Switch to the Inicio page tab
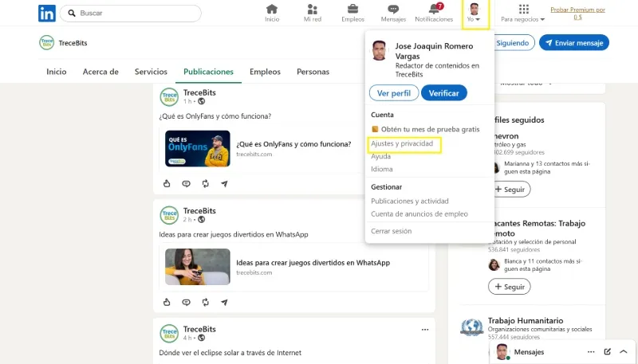The width and height of the screenshot is (638, 364). coord(56,72)
